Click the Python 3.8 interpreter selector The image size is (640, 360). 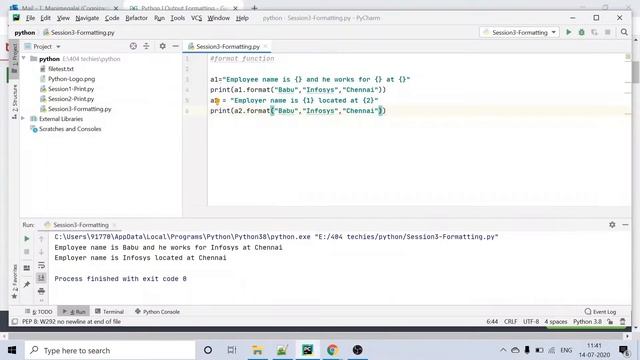[587, 322]
